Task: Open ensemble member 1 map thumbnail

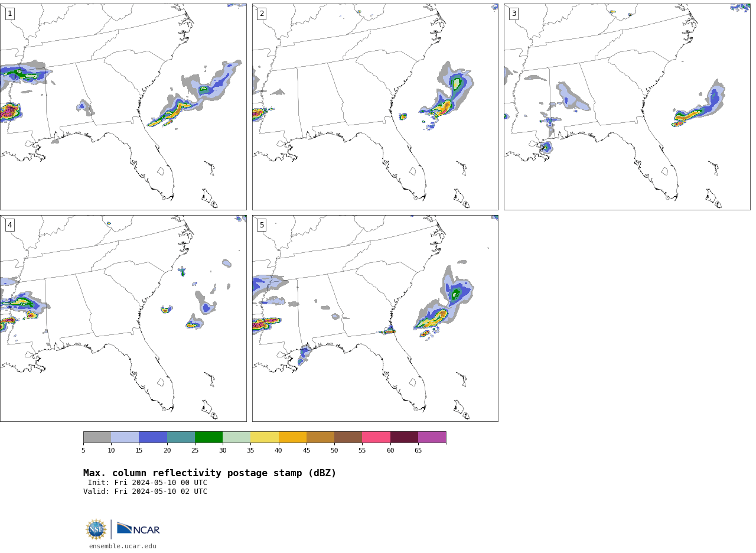Action: 123,107
